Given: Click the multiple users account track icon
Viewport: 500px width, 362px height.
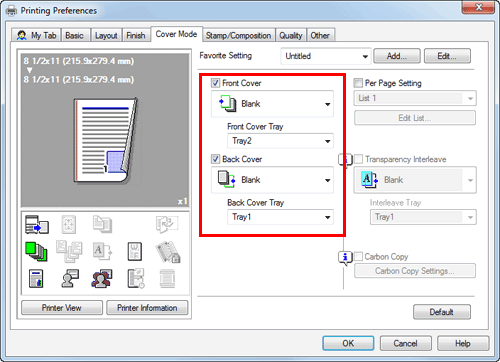Looking at the screenshot, I should click(x=102, y=278).
